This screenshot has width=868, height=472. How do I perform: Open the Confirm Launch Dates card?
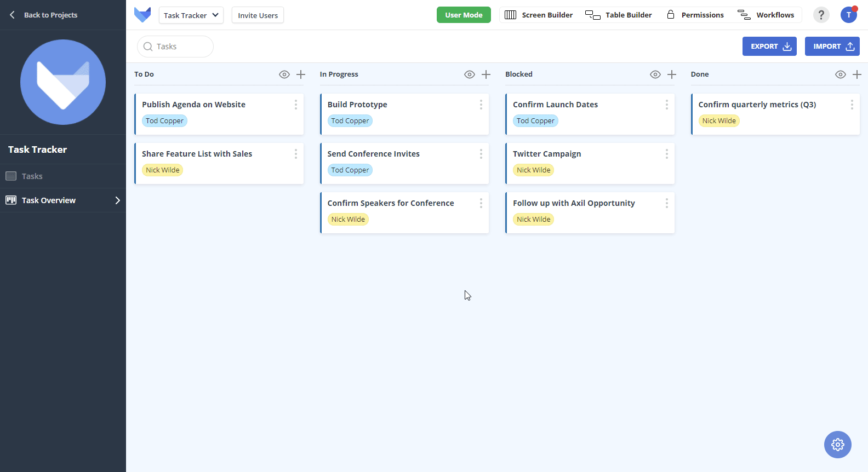[590, 114]
